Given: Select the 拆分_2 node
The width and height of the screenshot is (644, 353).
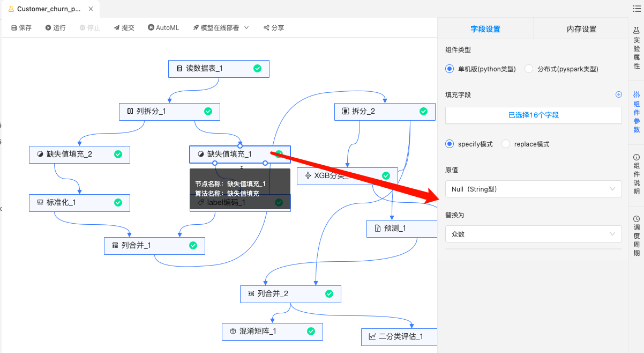Looking at the screenshot, I should coord(385,112).
